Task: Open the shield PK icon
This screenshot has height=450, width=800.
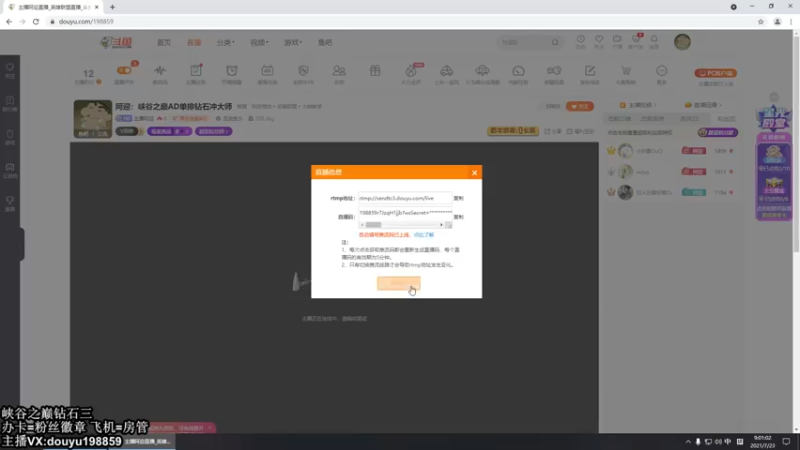Action: click(x=303, y=71)
